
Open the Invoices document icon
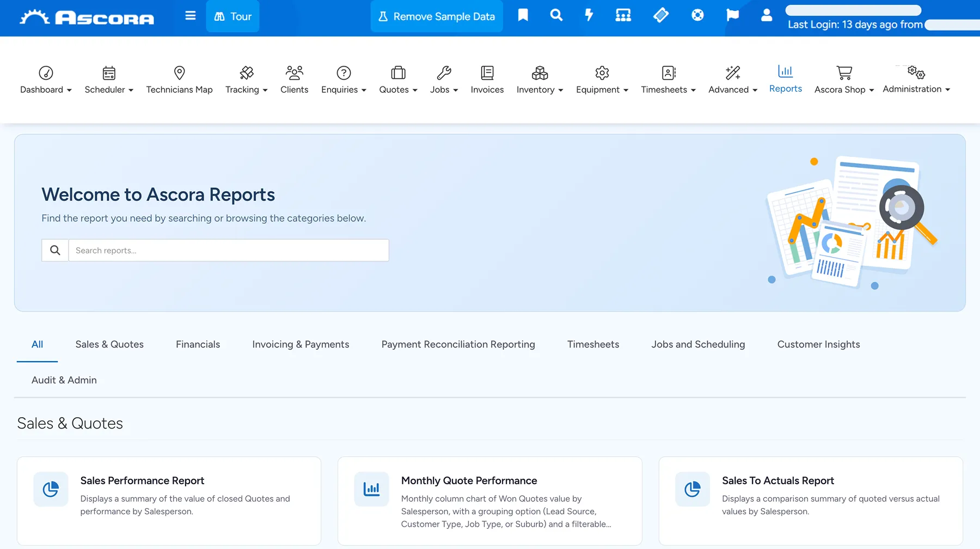pyautogui.click(x=487, y=72)
